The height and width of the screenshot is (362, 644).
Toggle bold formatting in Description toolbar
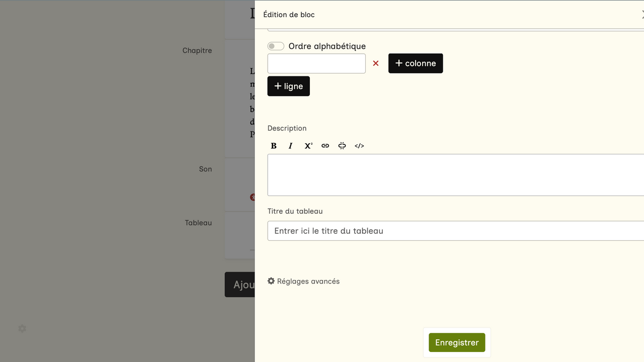(274, 146)
